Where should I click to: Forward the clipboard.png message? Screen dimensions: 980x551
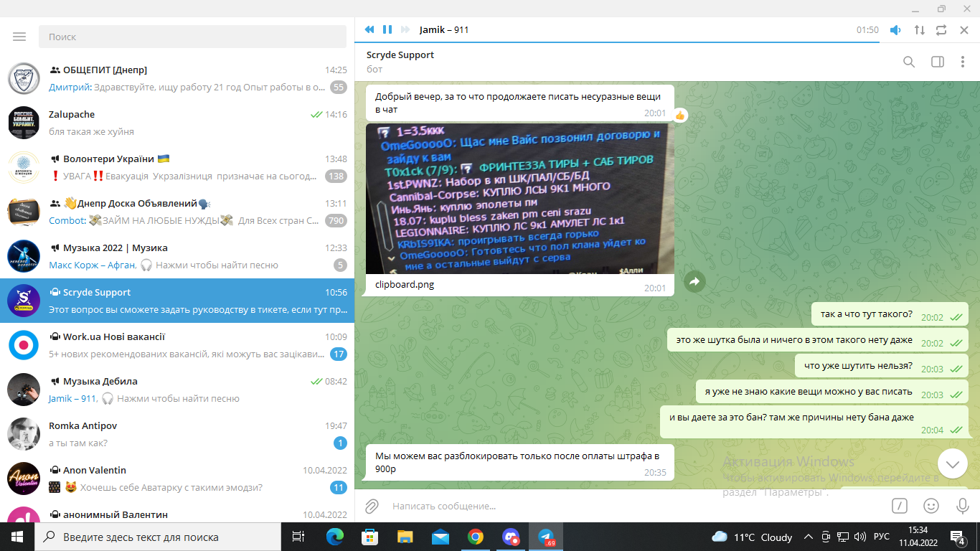pyautogui.click(x=694, y=282)
